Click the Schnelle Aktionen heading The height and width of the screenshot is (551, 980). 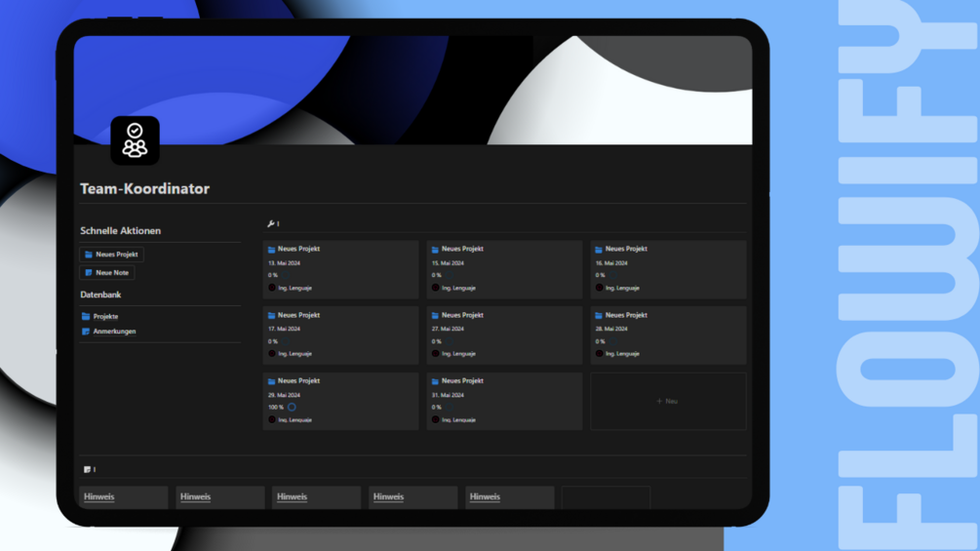click(x=121, y=230)
